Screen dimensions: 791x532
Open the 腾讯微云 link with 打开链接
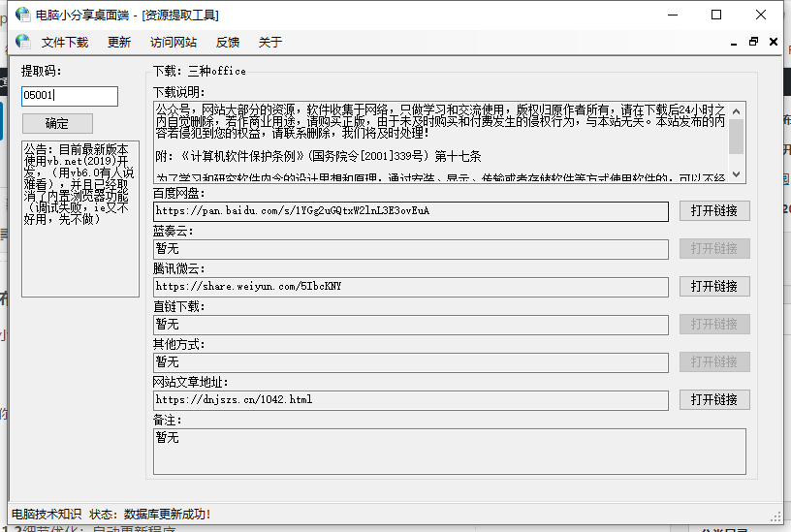714,287
